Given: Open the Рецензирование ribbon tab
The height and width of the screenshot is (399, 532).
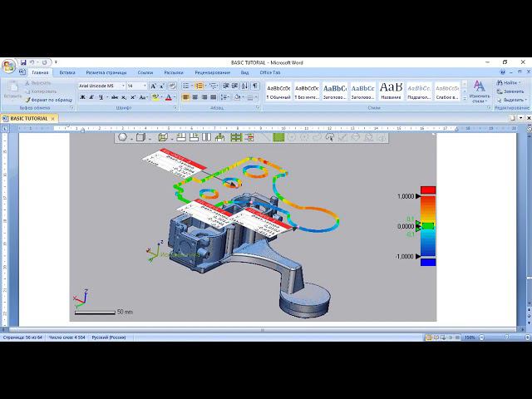Looking at the screenshot, I should click(x=213, y=72).
